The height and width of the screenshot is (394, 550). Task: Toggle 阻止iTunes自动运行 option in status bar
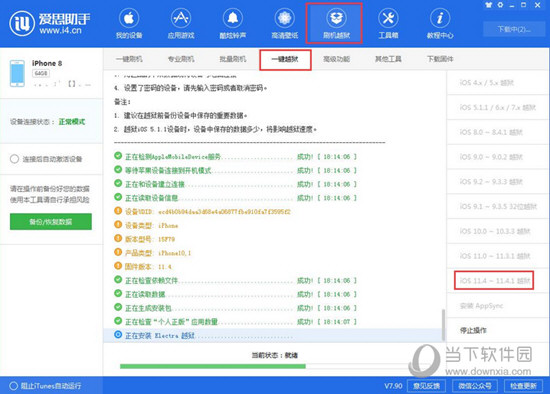(x=13, y=386)
